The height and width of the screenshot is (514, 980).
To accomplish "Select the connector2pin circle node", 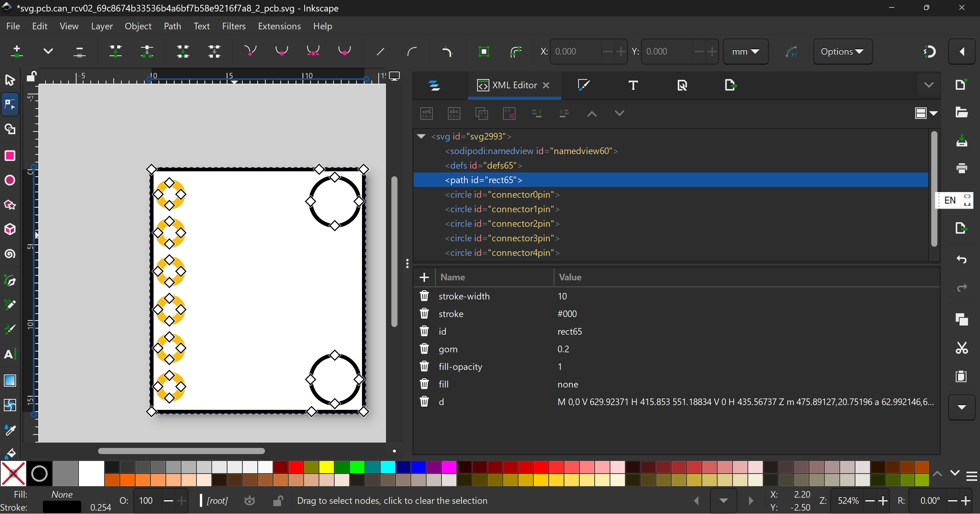I will pyautogui.click(x=502, y=223).
